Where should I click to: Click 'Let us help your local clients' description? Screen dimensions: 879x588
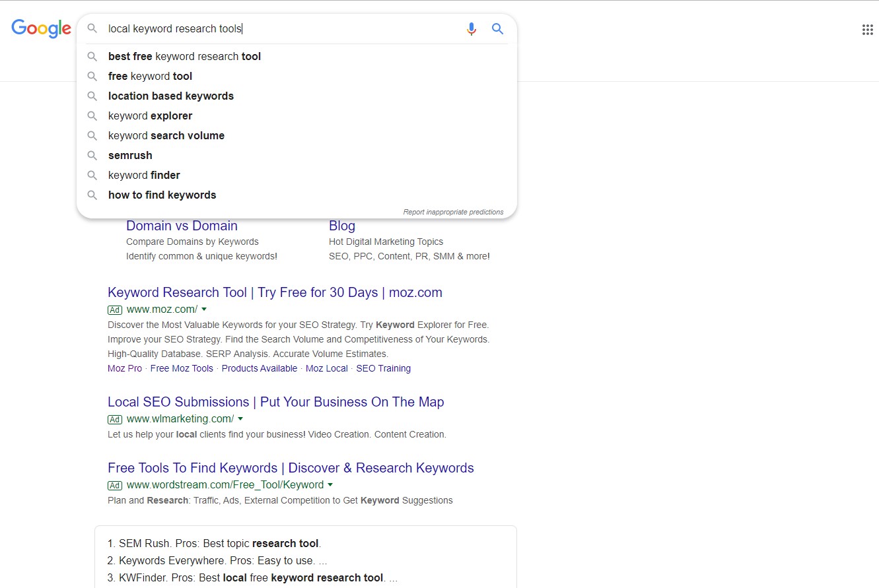pos(277,434)
